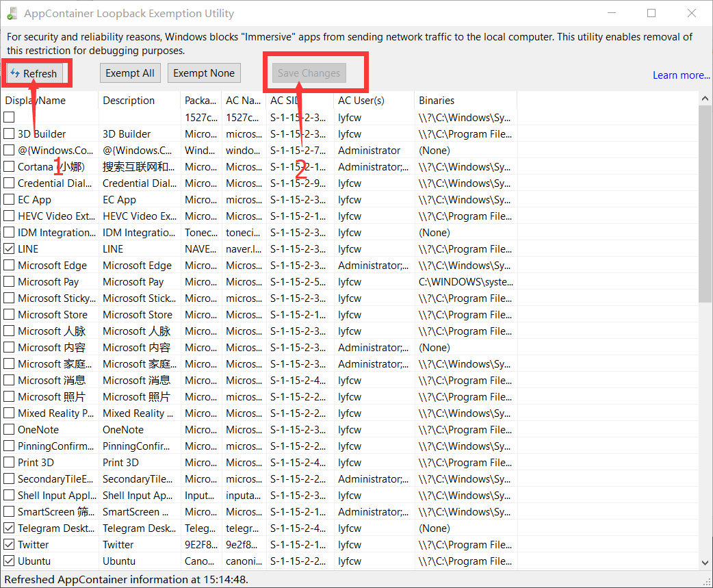
Task: Click the vertical scrollbar thumb
Action: (x=705, y=204)
